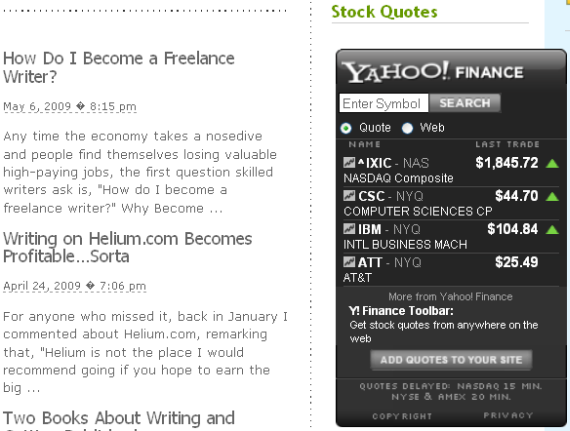Open the How Do I Become a Freelance Writer post
Image resolution: width=570 pixels, height=431 pixels.
(119, 68)
